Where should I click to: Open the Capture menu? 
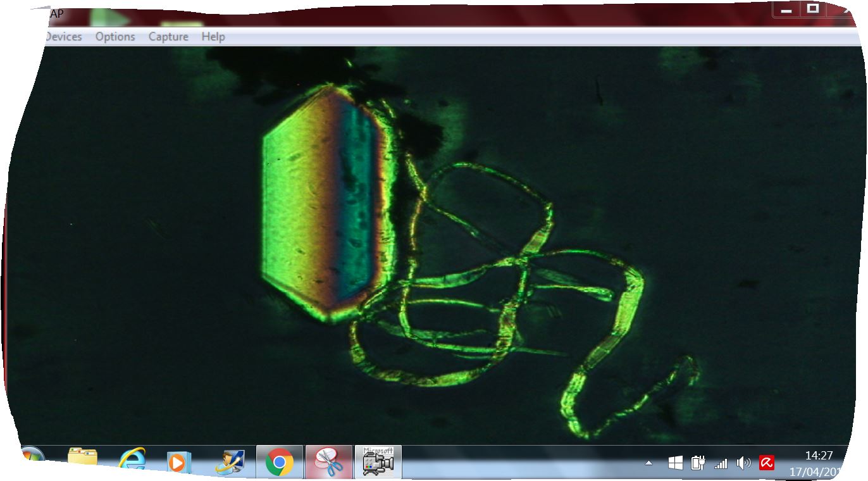tap(168, 37)
